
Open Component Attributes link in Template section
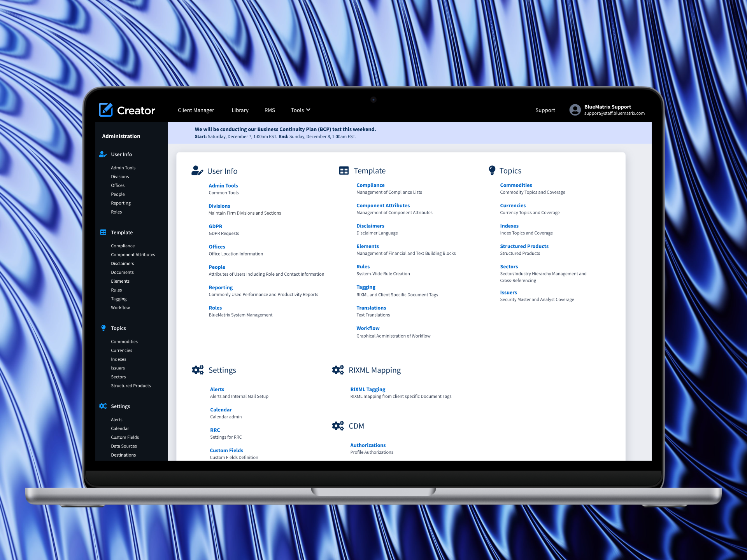pyautogui.click(x=383, y=205)
